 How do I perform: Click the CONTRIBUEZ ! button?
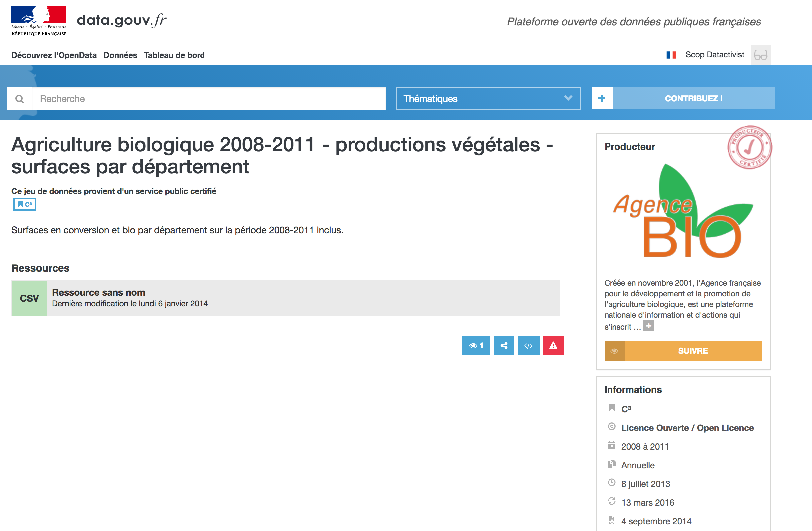point(693,99)
